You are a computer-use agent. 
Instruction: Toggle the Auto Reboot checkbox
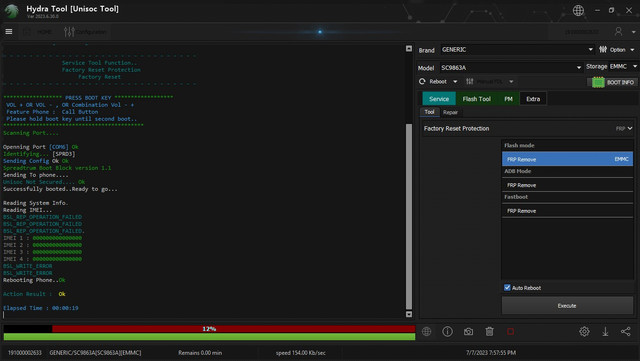click(507, 287)
